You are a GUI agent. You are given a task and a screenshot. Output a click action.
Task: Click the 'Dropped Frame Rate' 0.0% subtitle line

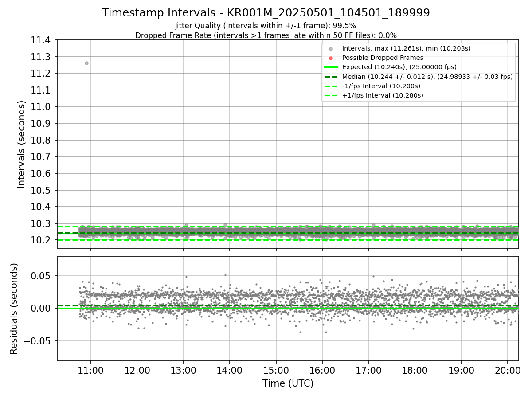click(266, 35)
